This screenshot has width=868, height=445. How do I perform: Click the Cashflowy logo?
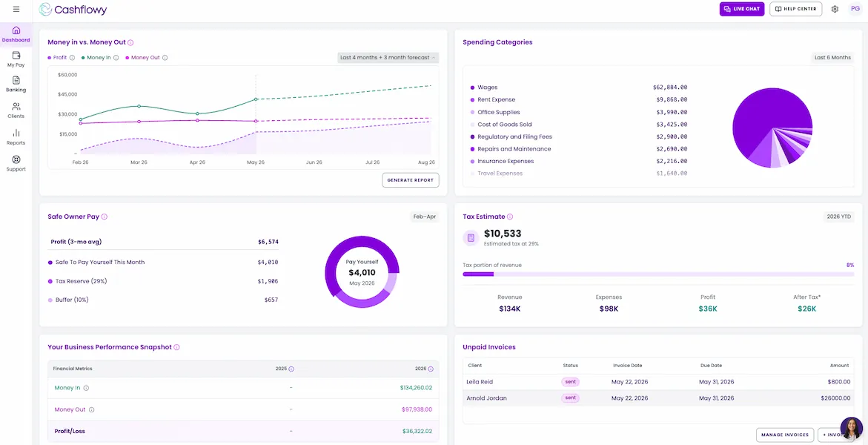click(73, 10)
